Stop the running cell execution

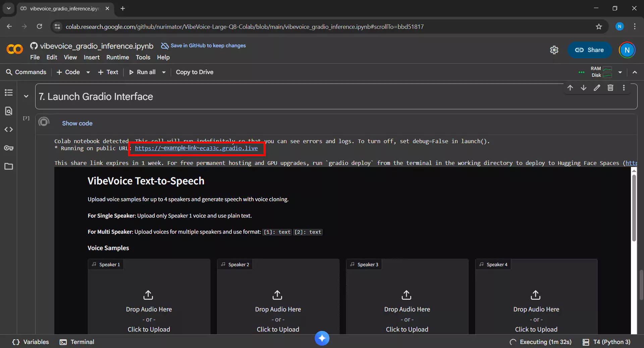pyautogui.click(x=44, y=122)
